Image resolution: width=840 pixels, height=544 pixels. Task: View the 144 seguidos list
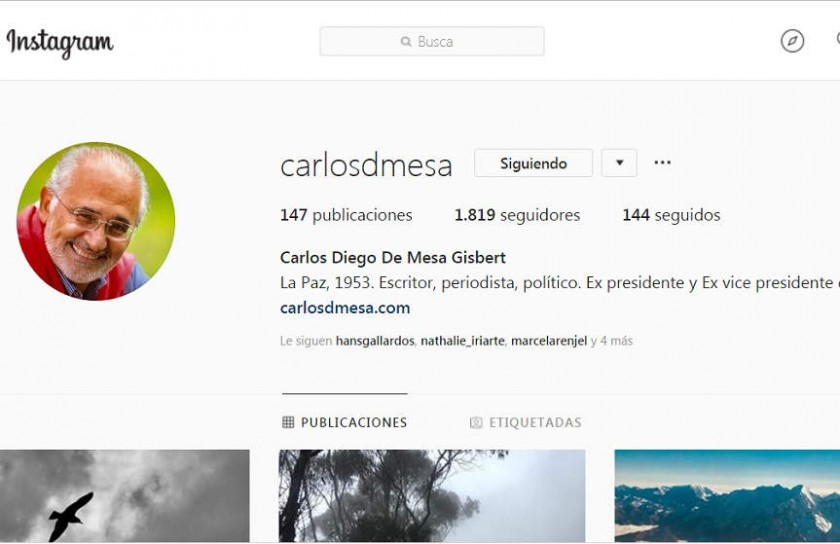tap(671, 215)
